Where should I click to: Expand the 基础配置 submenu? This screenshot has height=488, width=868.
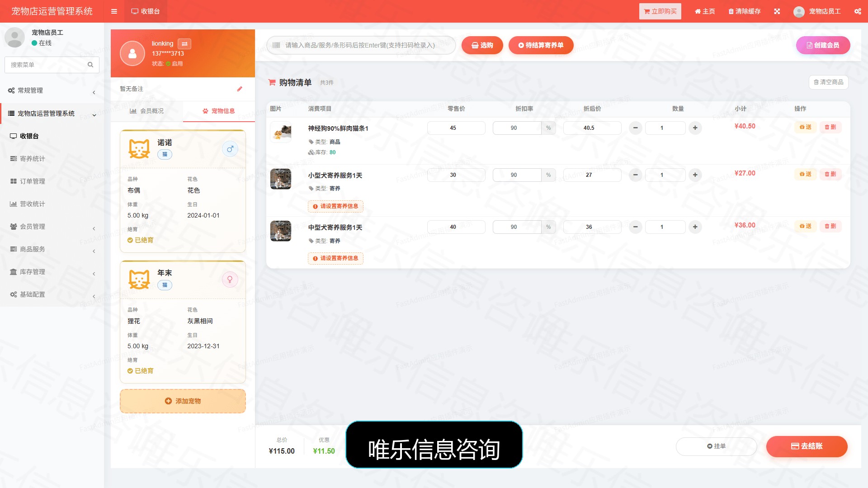[x=52, y=294]
